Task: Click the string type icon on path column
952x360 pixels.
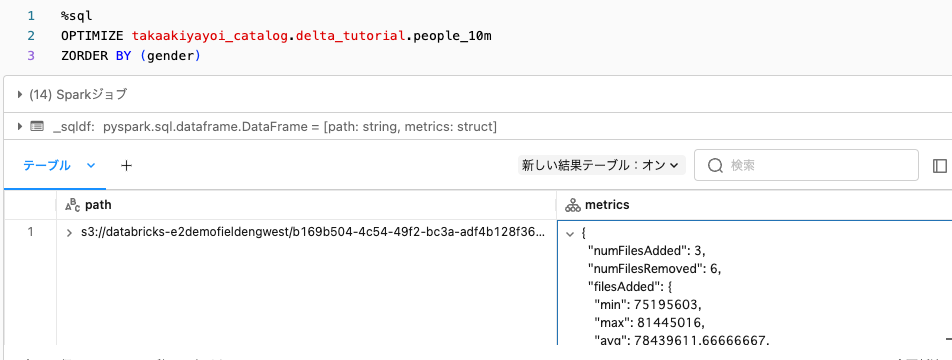Action: click(72, 205)
